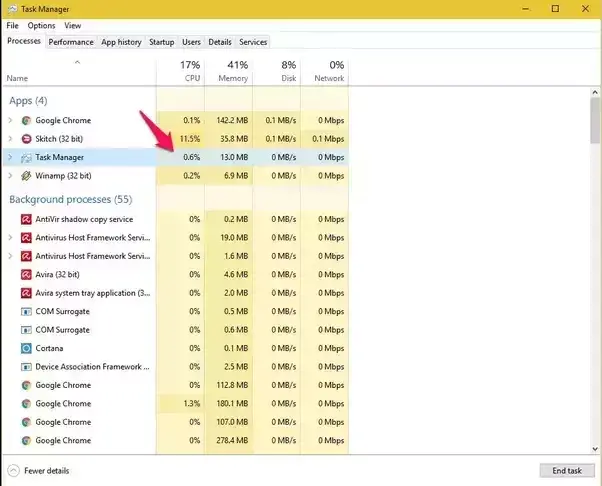Image resolution: width=602 pixels, height=486 pixels.
Task: Click Task Manager's 13.0 MB memory value
Action: (x=234, y=157)
